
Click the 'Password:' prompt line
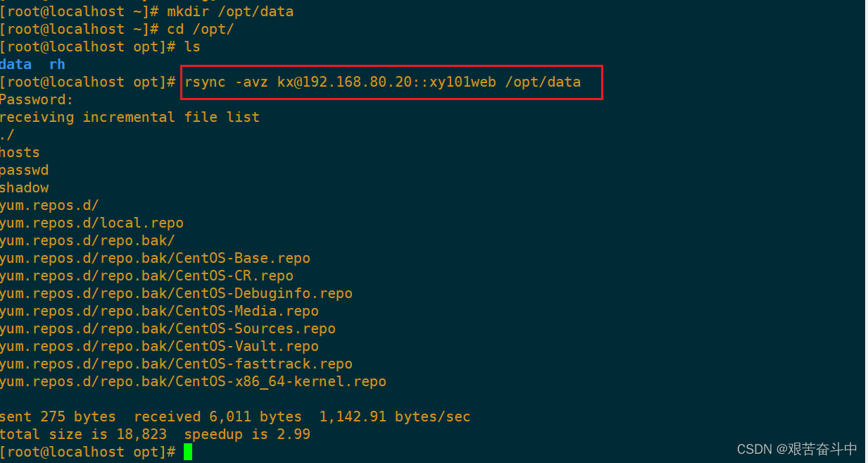[x=37, y=99]
